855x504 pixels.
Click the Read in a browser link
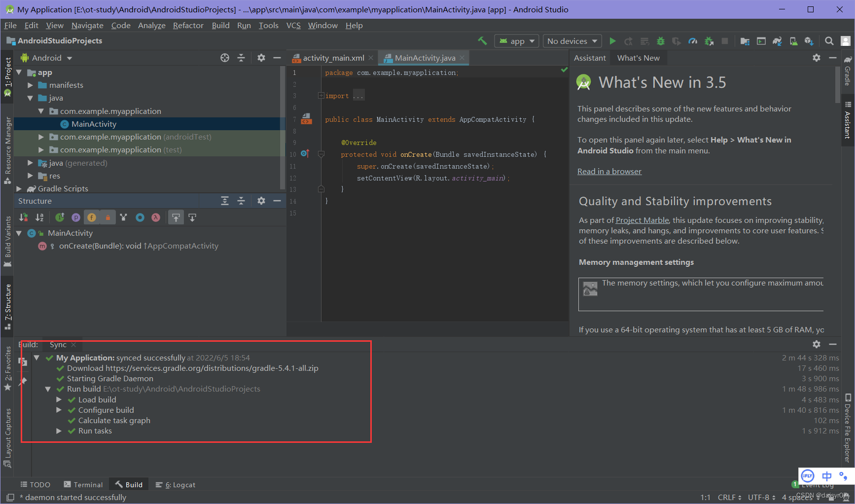609,171
